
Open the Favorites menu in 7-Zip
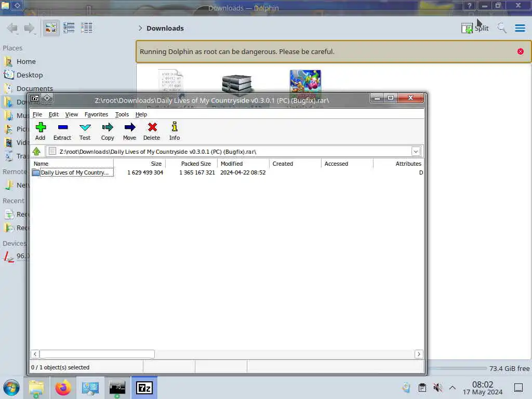click(x=96, y=114)
